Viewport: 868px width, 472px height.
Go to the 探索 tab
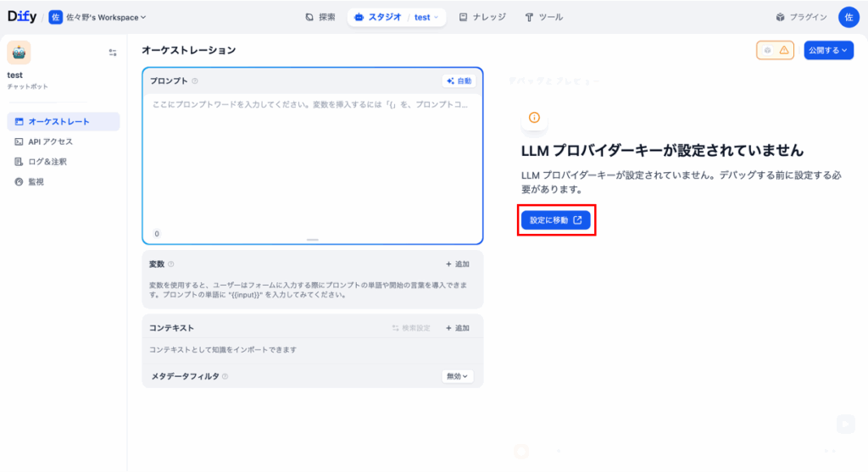coord(320,17)
